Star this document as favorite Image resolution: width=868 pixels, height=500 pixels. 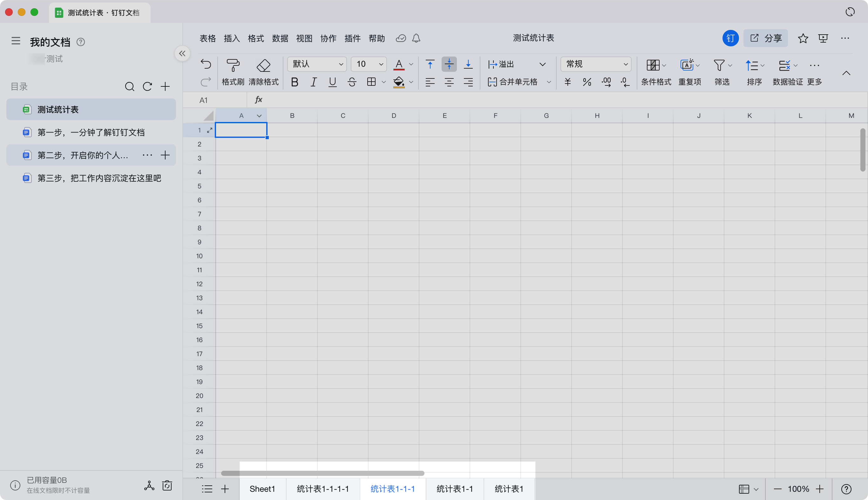[803, 38]
